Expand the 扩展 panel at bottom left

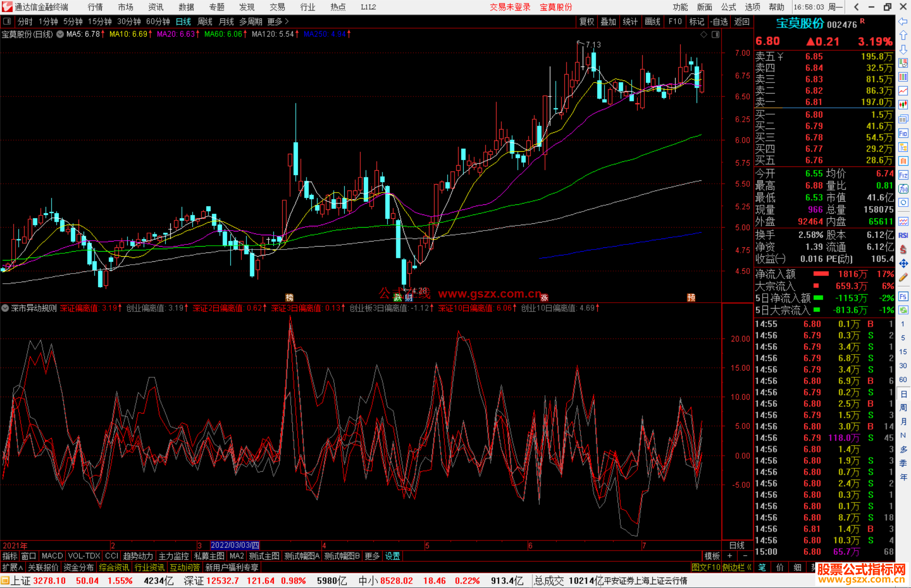13,568
